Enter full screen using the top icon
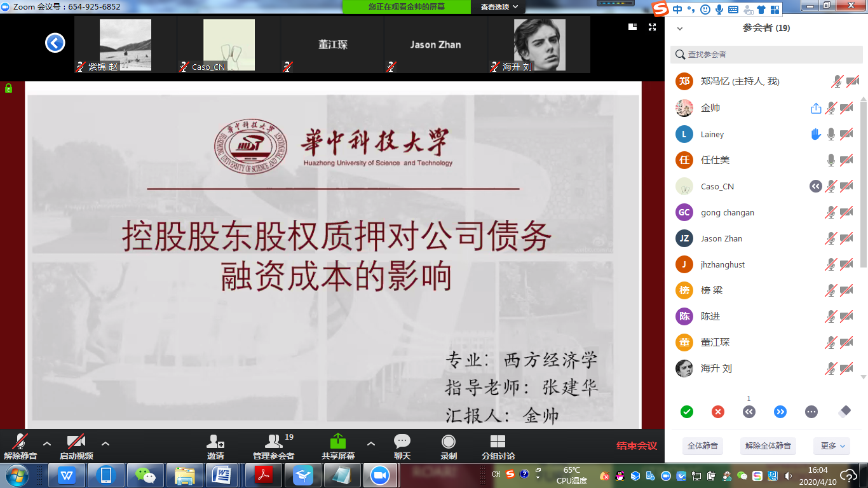The width and height of the screenshot is (868, 488). (652, 27)
